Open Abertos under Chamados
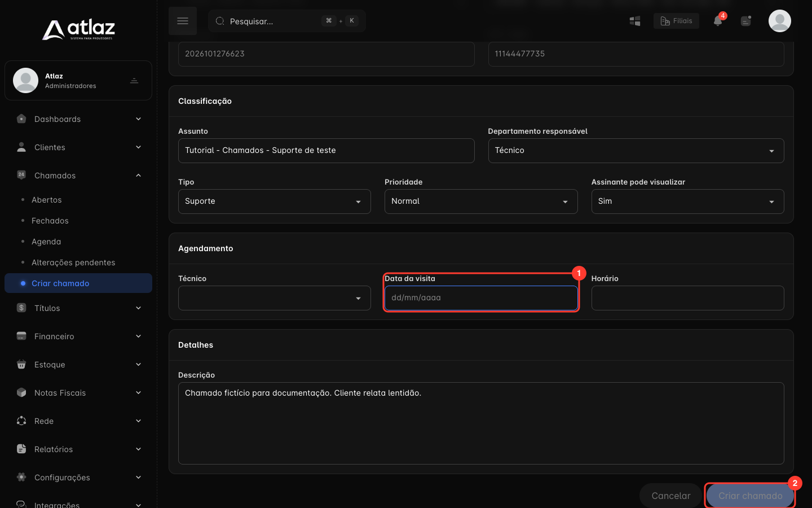This screenshot has height=508, width=812. [47, 200]
